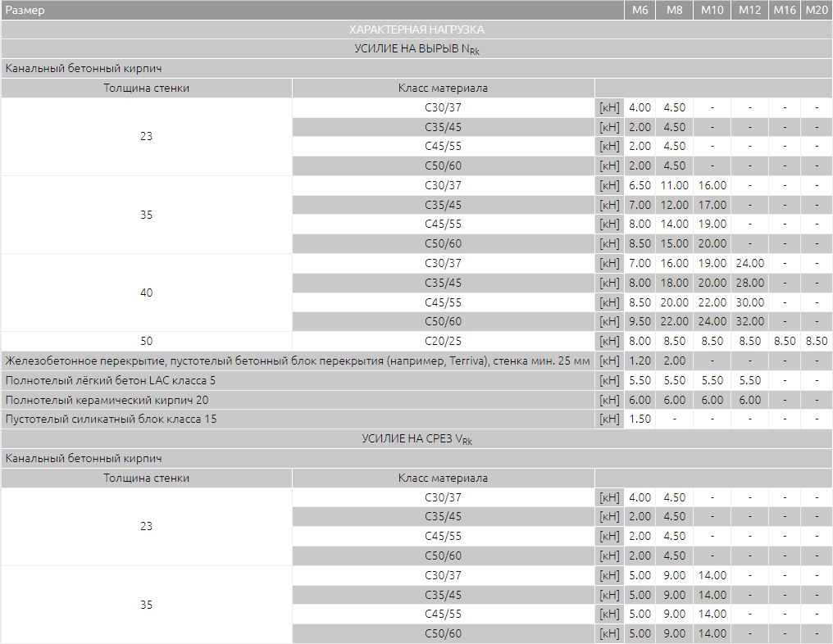Viewport: 833px width, 644px height.
Task: Click the value 1.50 in the силикатный блок row
Action: [640, 420]
